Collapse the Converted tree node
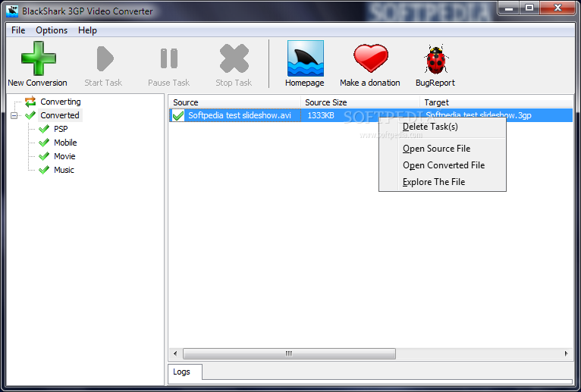This screenshot has width=581, height=392. coord(14,115)
